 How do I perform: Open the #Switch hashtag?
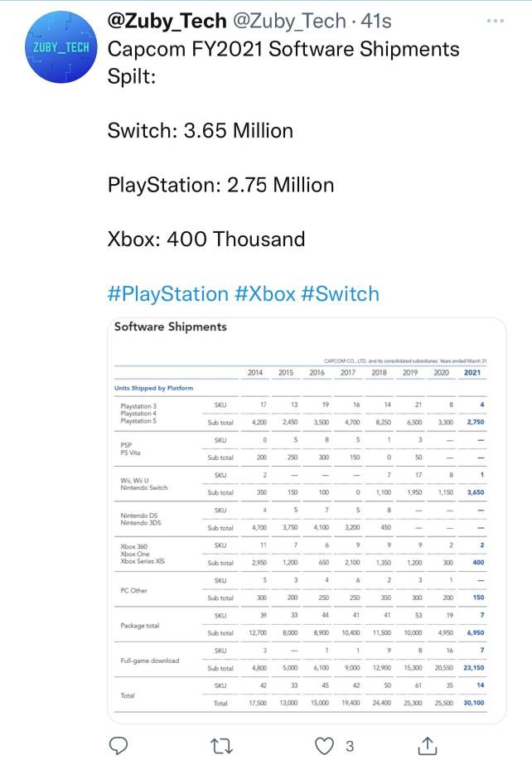point(341,294)
